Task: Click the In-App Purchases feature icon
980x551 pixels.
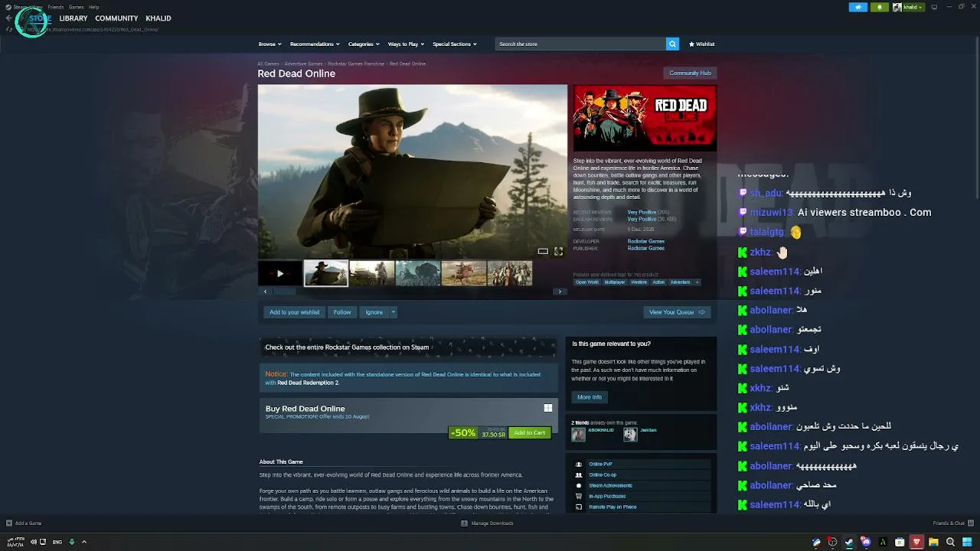Action: coord(579,496)
